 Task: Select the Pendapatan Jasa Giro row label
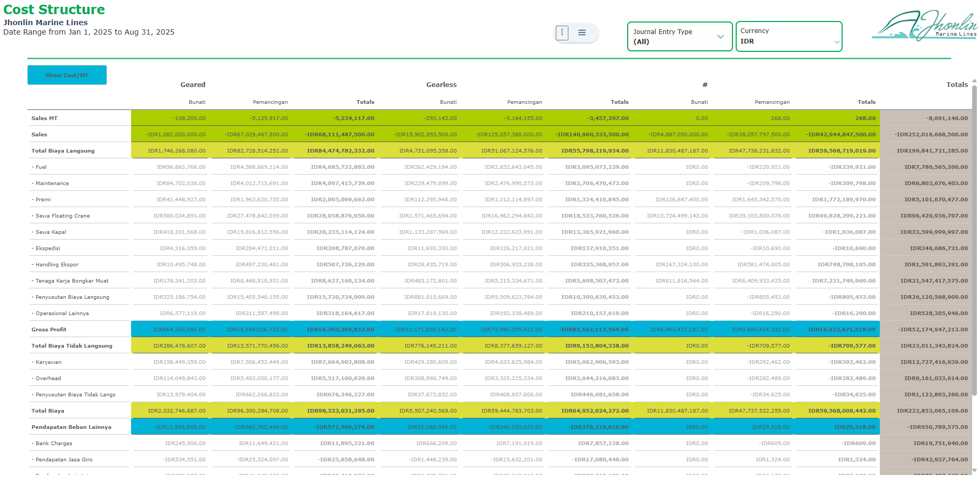coord(62,460)
